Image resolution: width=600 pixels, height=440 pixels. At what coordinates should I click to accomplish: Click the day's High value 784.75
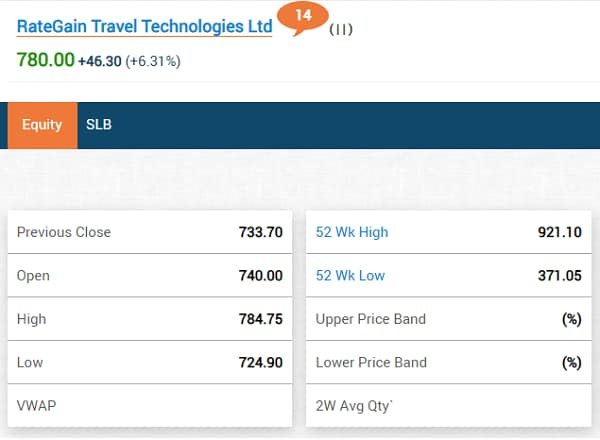260,319
